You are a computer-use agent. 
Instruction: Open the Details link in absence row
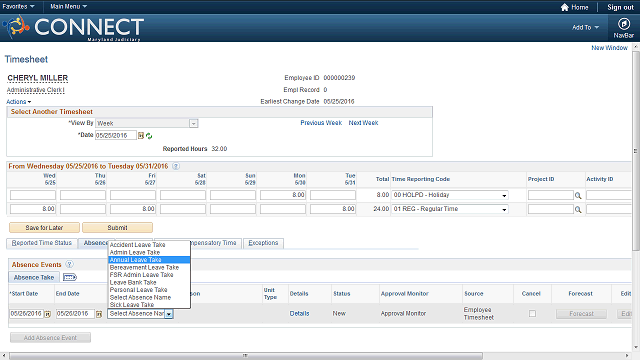[x=299, y=313]
